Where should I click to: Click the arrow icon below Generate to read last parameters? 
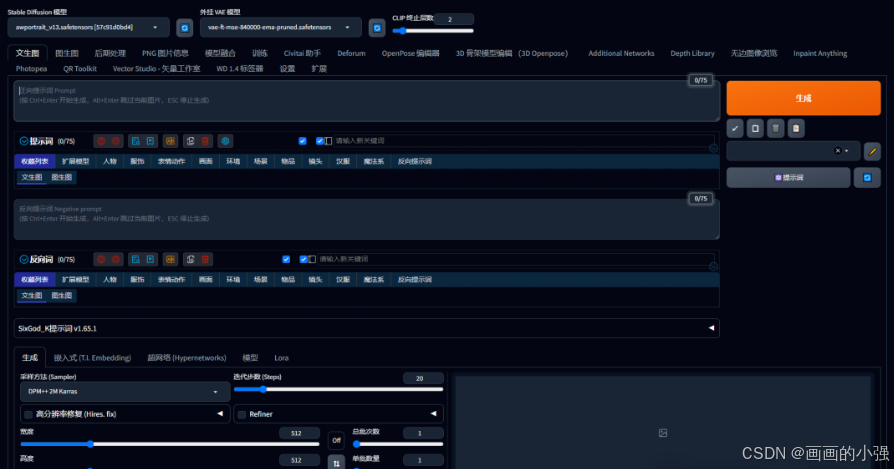[x=735, y=128]
